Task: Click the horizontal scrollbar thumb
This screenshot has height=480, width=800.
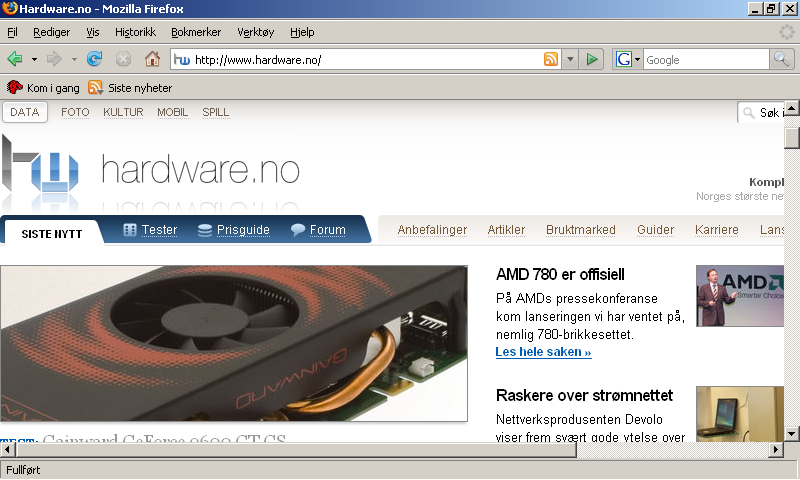Action: [296, 449]
